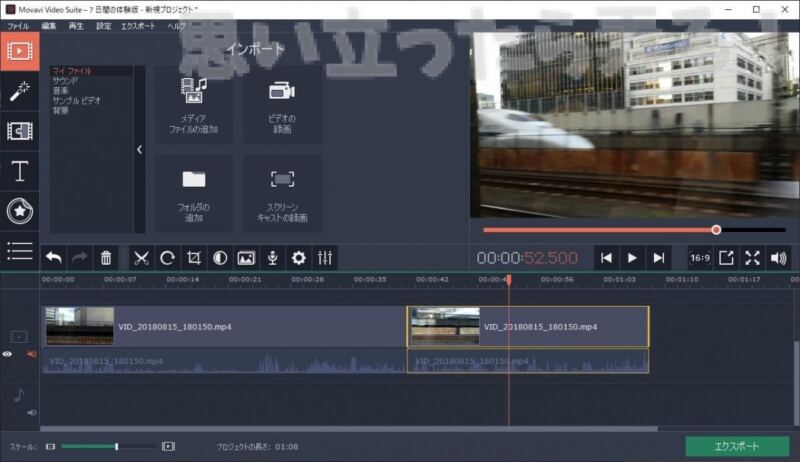Select the second clip's audio waveform
This screenshot has width=800, height=462.
tap(528, 361)
